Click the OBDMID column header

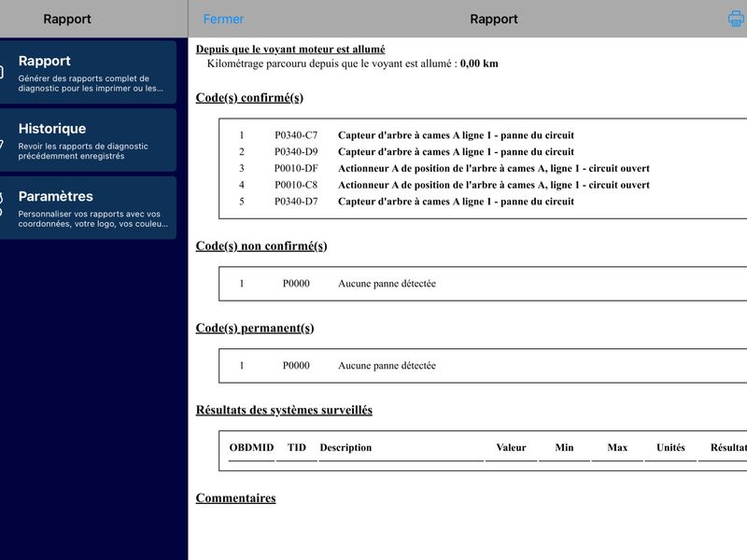click(x=251, y=448)
